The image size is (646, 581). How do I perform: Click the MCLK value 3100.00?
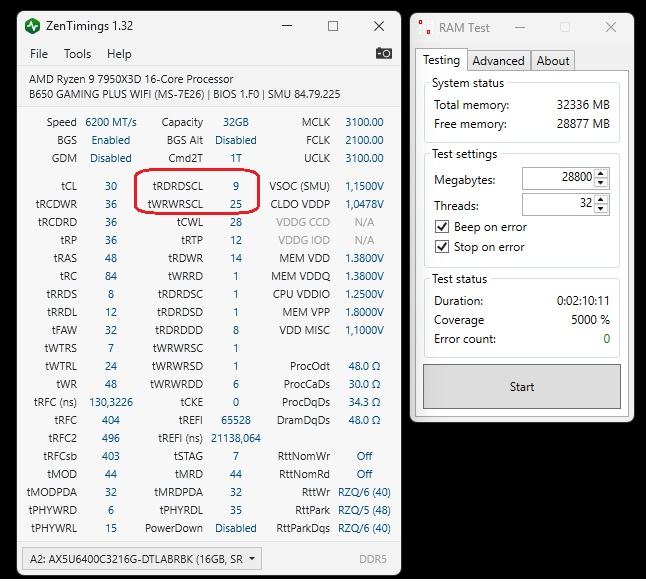(364, 122)
